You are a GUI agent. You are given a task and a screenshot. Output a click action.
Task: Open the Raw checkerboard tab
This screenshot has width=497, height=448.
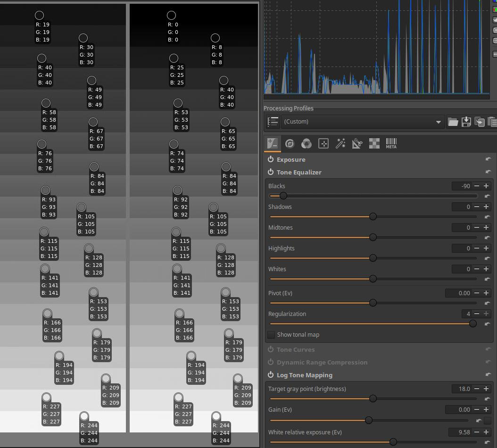pos(374,144)
